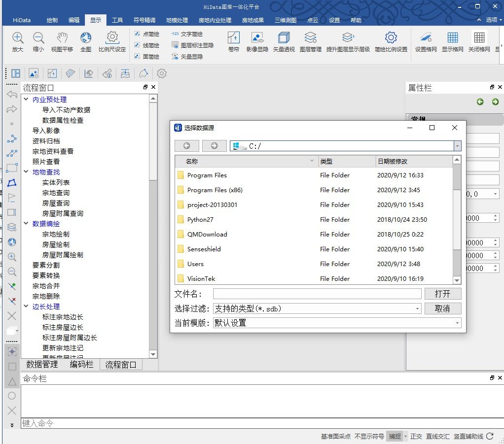Activate the 视图平移 pan tool
Screen dimensions: 504x444
[62, 41]
